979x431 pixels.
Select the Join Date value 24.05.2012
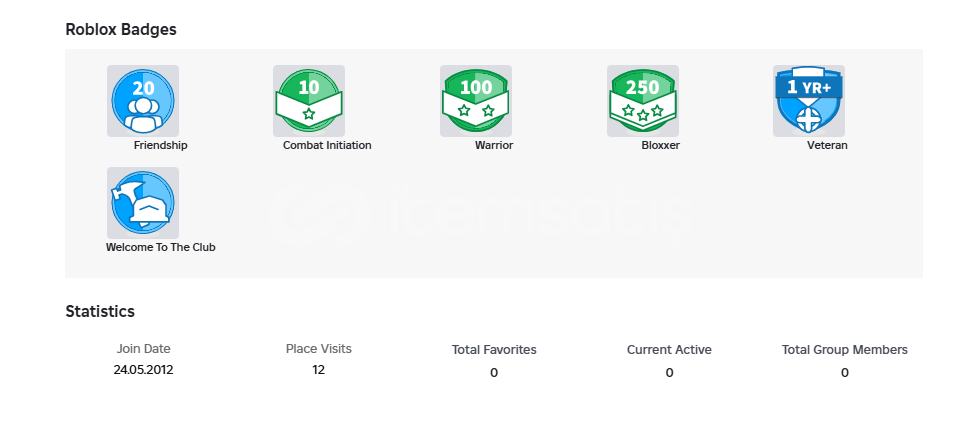144,370
